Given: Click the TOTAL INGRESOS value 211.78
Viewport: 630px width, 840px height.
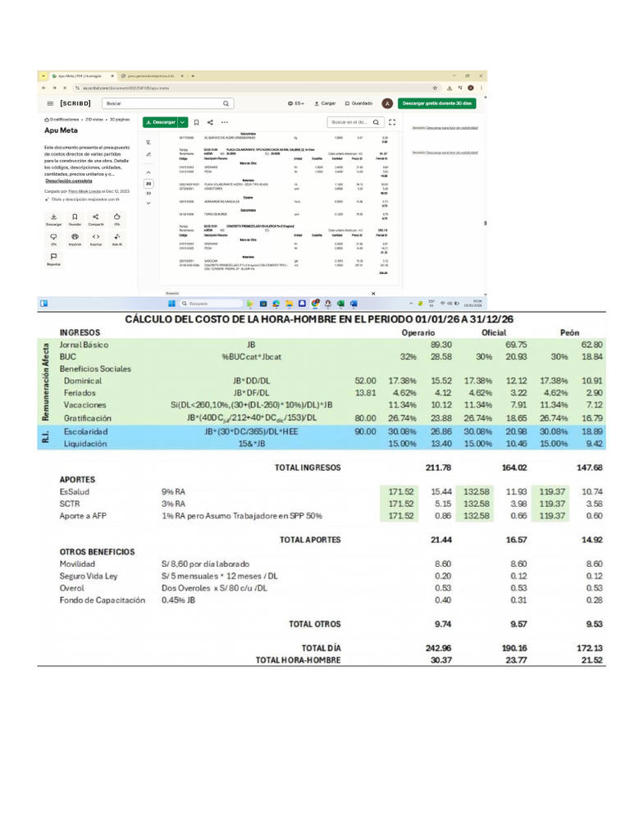Looking at the screenshot, I should (438, 468).
